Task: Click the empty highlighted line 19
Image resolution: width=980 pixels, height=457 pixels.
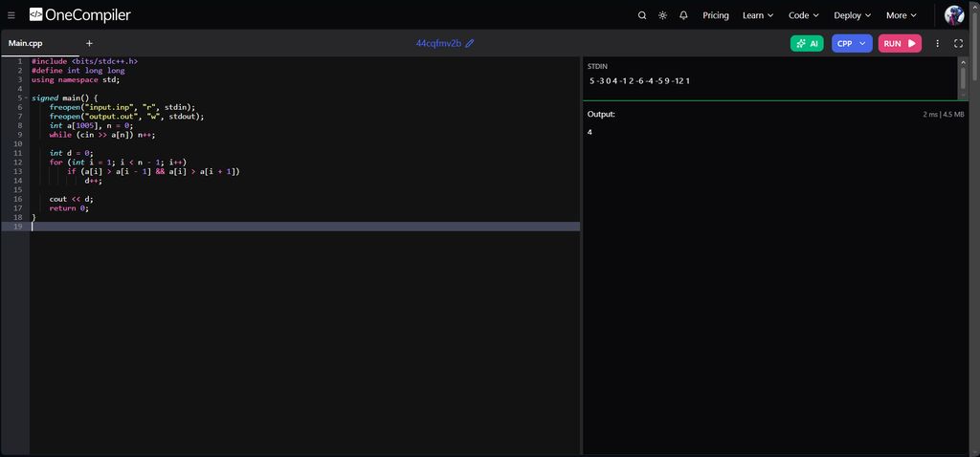Action: pos(305,227)
